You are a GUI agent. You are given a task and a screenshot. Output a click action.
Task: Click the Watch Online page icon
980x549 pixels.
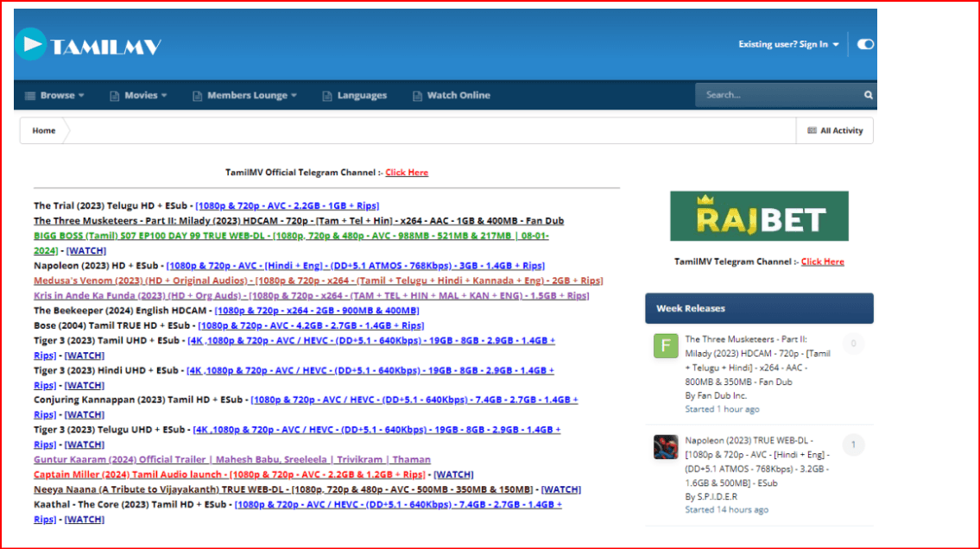tap(418, 96)
